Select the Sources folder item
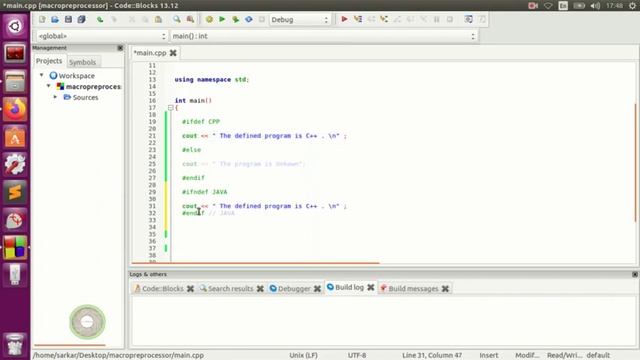The width and height of the screenshot is (640, 360). click(85, 98)
